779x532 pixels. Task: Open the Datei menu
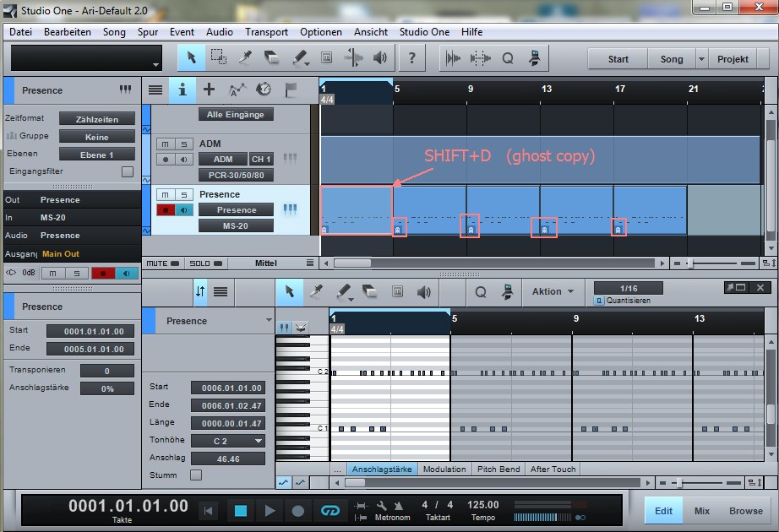[x=20, y=32]
